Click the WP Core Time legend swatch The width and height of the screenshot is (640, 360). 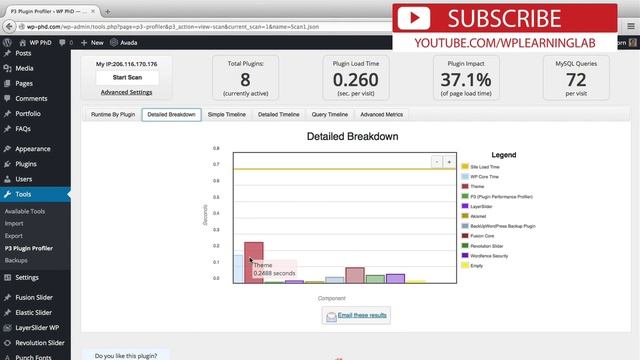465,176
